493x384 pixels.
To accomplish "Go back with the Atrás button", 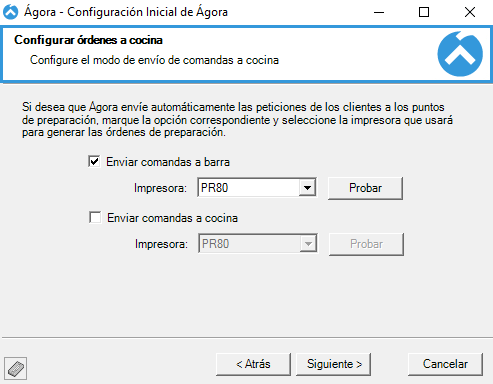I will click(253, 364).
